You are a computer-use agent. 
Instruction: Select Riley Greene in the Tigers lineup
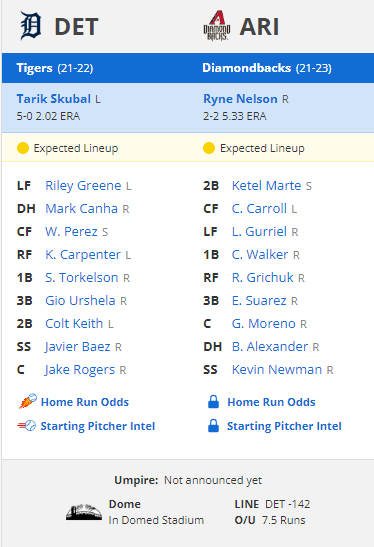(x=83, y=186)
